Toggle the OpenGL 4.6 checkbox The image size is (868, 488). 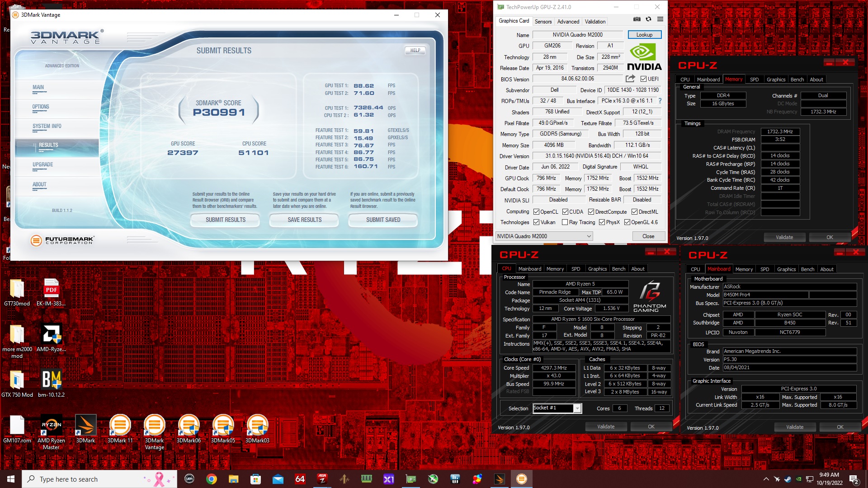(627, 222)
